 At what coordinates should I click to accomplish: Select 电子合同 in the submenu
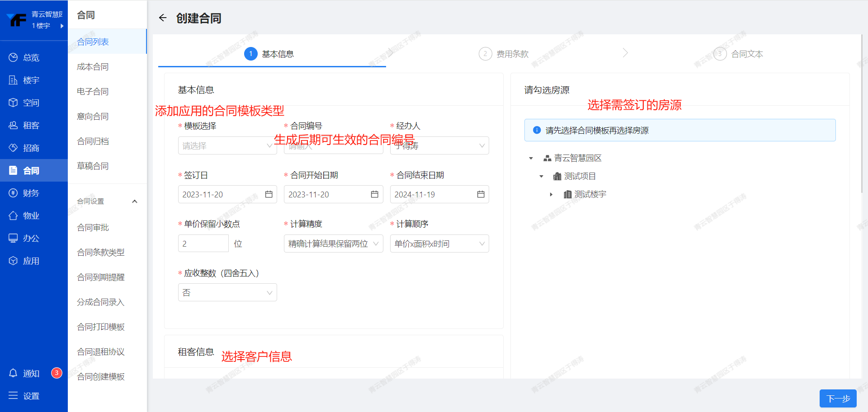pos(93,92)
